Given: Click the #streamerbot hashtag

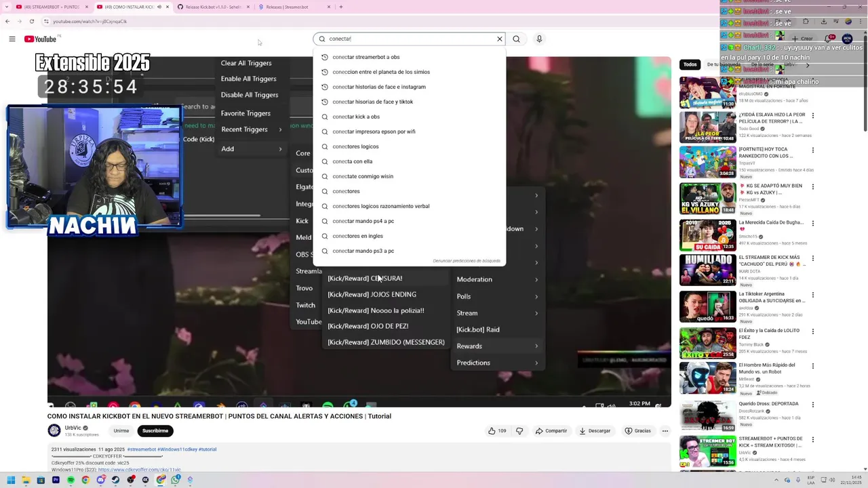Looking at the screenshot, I should [142, 449].
